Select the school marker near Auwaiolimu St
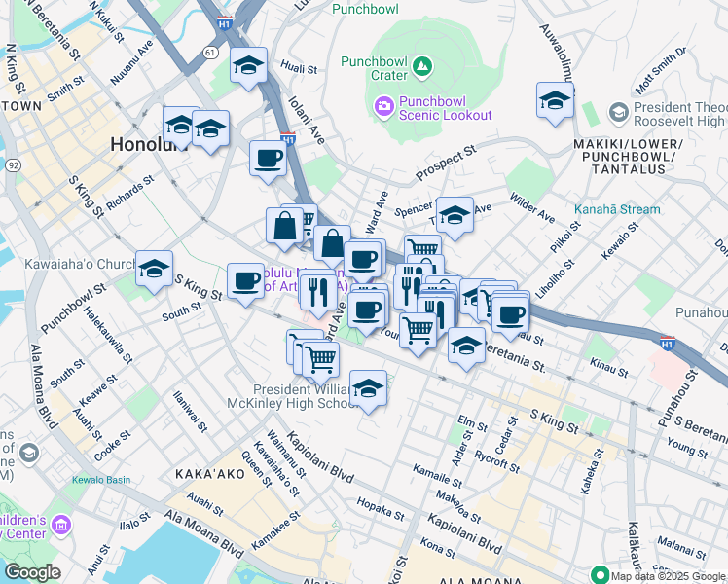The image size is (728, 584). click(555, 100)
